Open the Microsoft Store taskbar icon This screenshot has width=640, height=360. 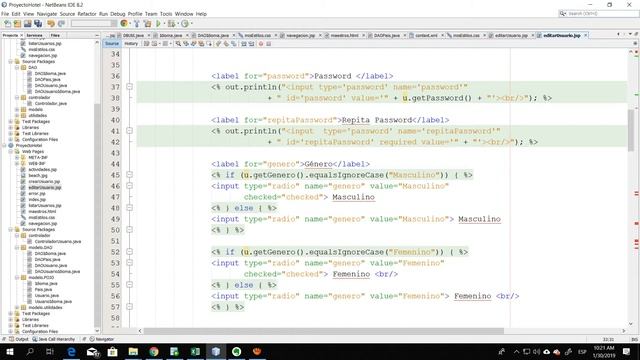112,351
